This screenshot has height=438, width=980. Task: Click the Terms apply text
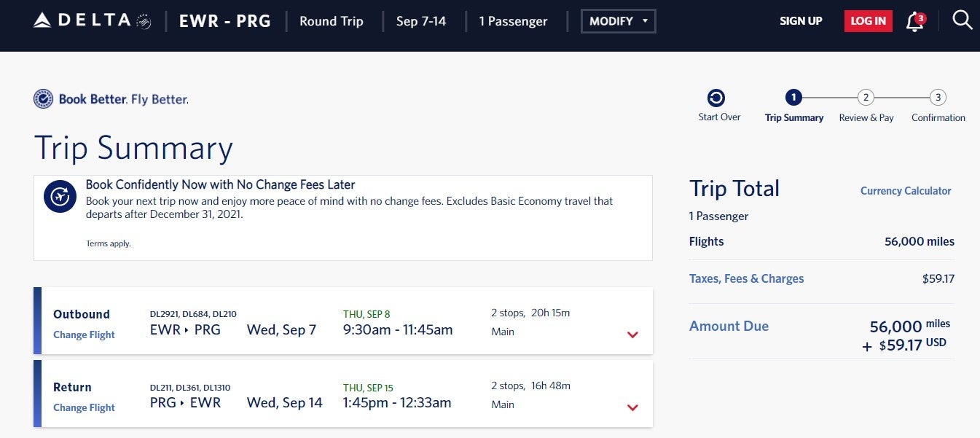pyautogui.click(x=109, y=243)
